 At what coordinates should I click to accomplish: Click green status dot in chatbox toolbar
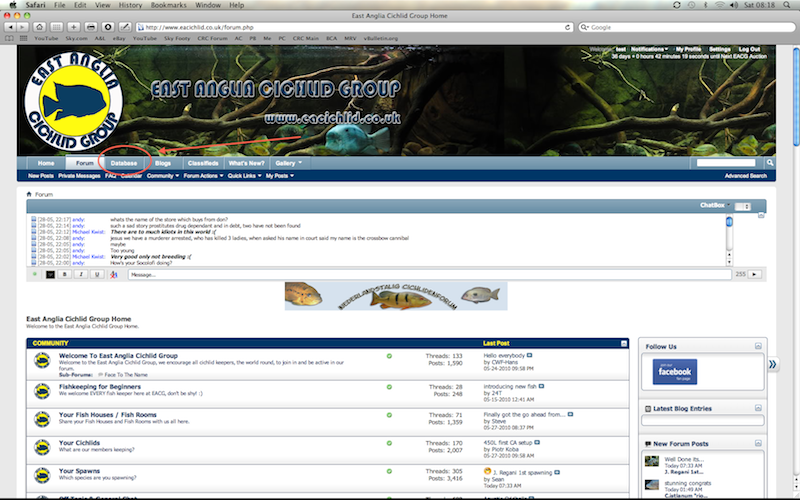35,274
